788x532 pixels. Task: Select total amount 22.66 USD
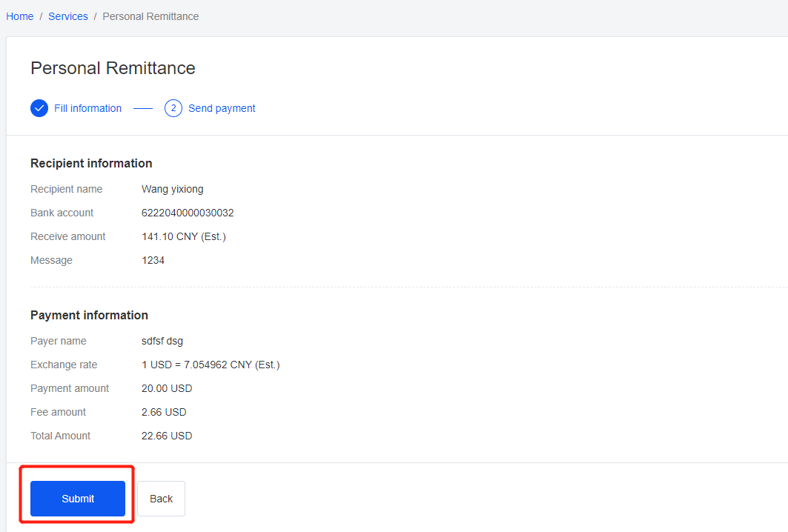pos(167,436)
